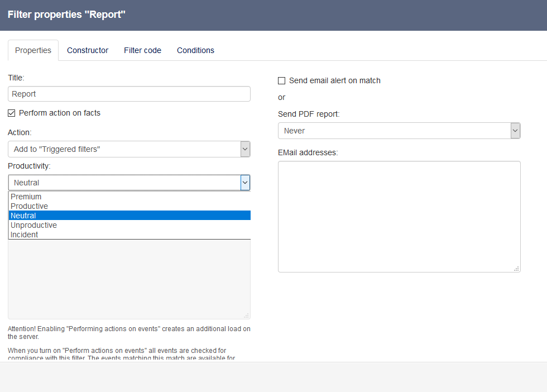Open Send PDF report dropdown
Screen dimensions: 547x392
(x=394, y=131)
